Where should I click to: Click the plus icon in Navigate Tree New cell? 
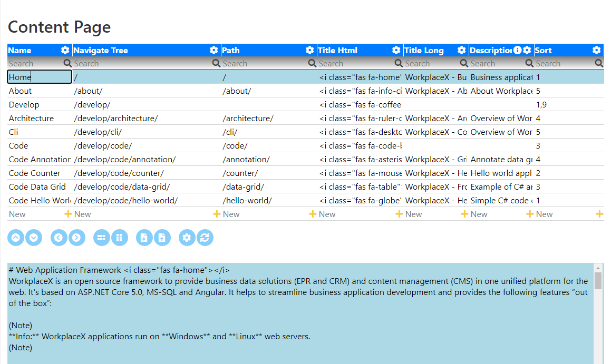[217, 214]
